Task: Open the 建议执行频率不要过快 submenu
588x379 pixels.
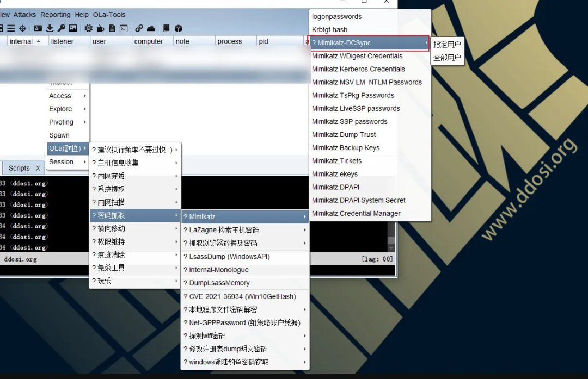Action: pyautogui.click(x=135, y=150)
